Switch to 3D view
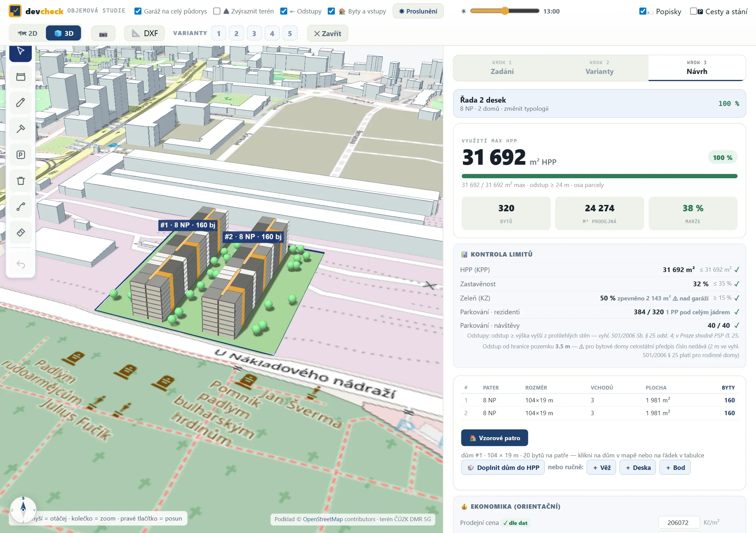Screen dimensions: 756x533 [64, 33]
